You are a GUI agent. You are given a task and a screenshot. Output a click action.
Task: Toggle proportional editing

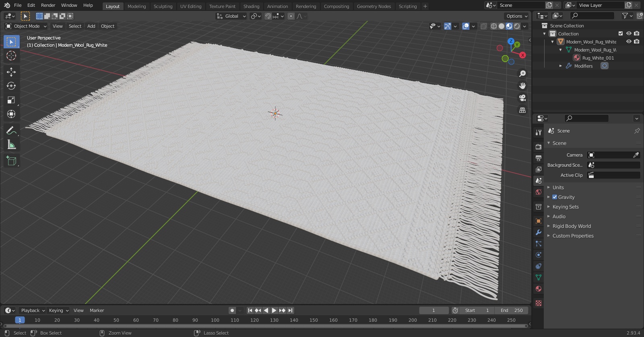coord(291,16)
